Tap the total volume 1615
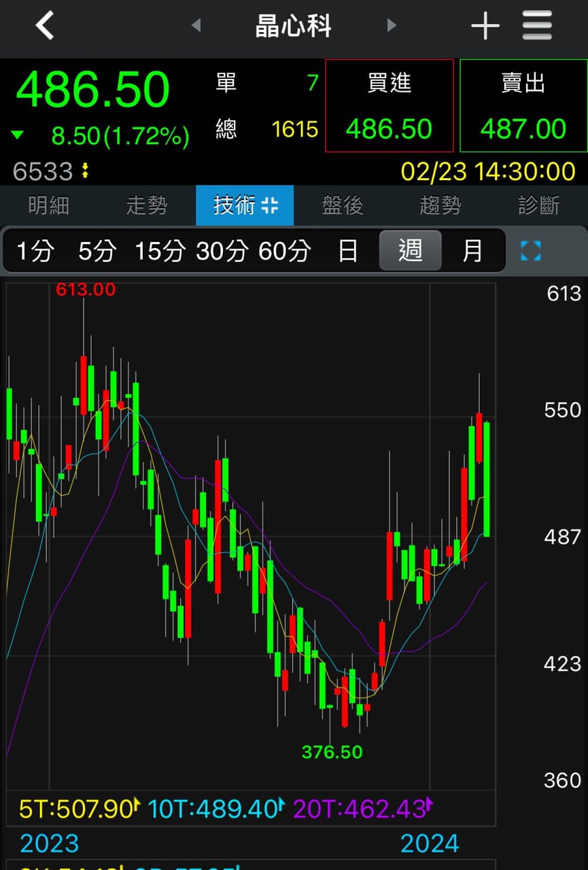 pyautogui.click(x=295, y=129)
